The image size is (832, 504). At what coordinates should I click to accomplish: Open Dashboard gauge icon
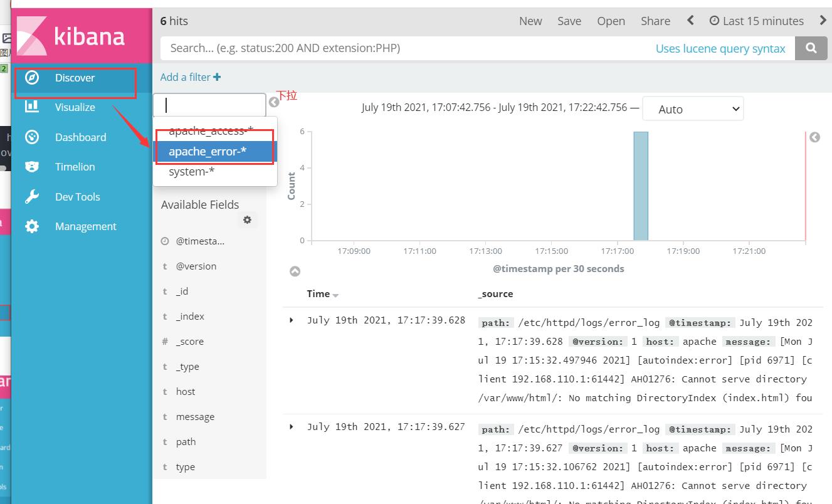(x=32, y=137)
